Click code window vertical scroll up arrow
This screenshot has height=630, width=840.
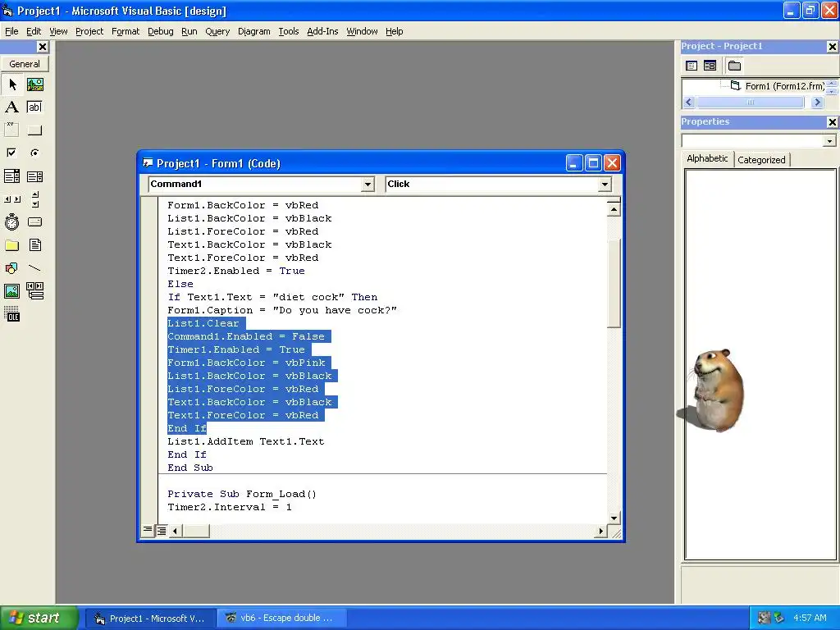[x=614, y=209]
